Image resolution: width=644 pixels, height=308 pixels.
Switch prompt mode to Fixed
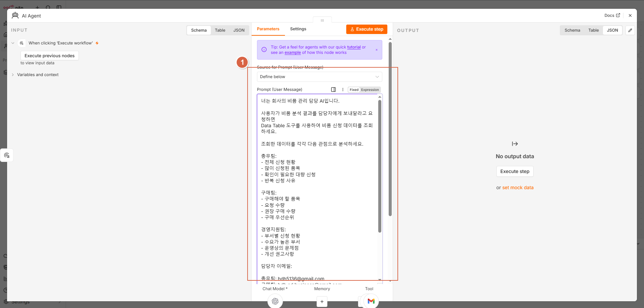pos(354,90)
